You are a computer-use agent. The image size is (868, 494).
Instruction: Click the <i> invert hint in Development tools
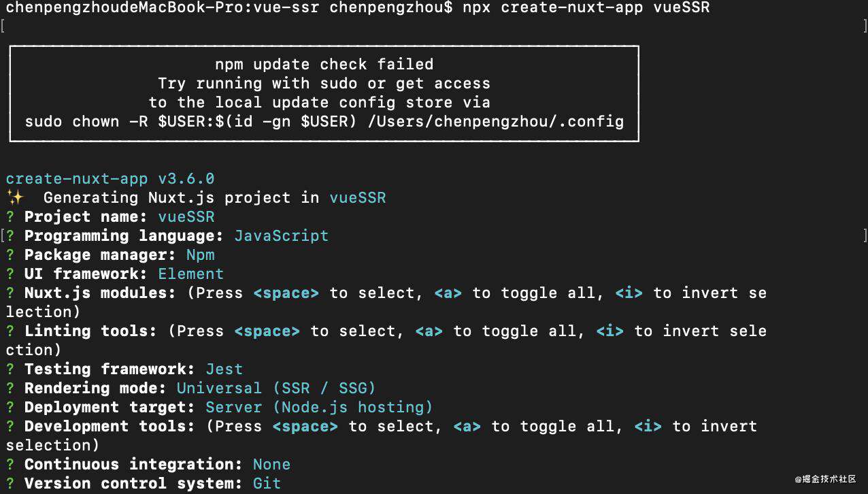coord(648,426)
